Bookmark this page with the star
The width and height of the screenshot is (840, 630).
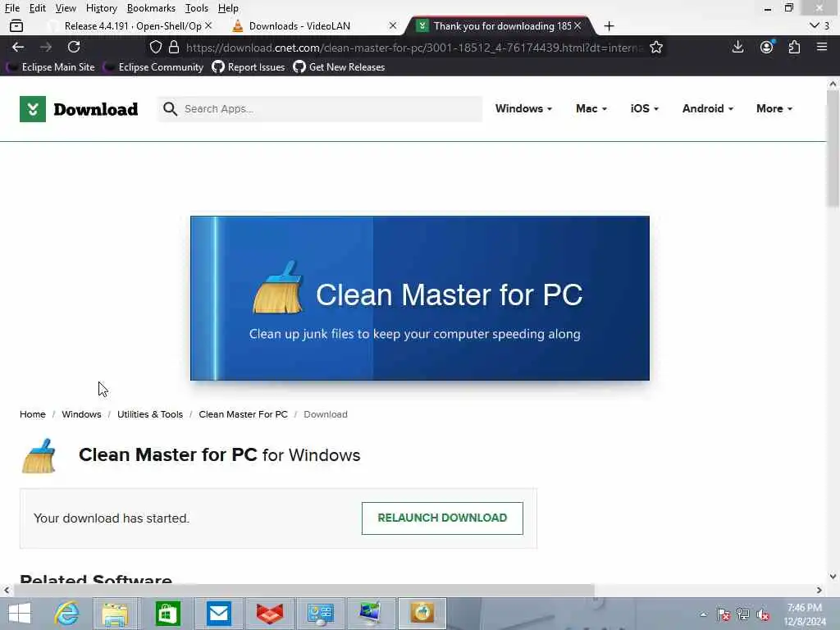[655, 47]
